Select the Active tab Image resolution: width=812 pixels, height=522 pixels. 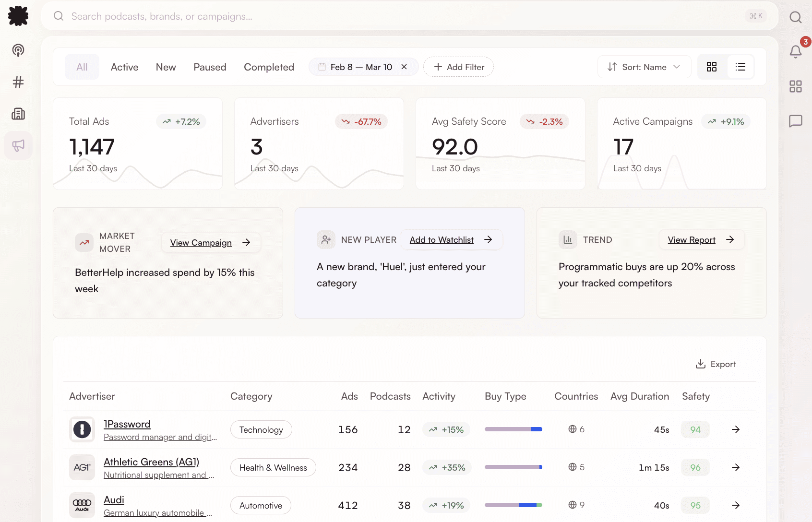(125, 67)
